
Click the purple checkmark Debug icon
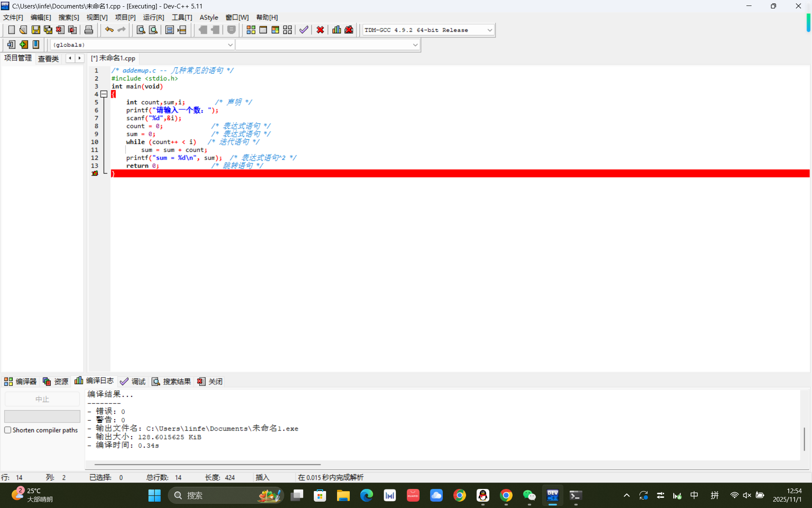pyautogui.click(x=304, y=30)
